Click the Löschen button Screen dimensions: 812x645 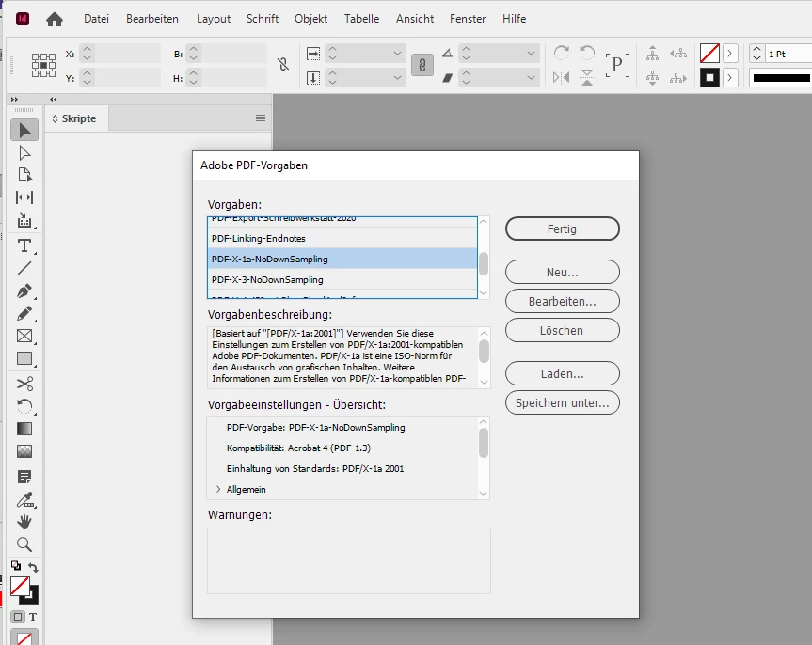563,330
